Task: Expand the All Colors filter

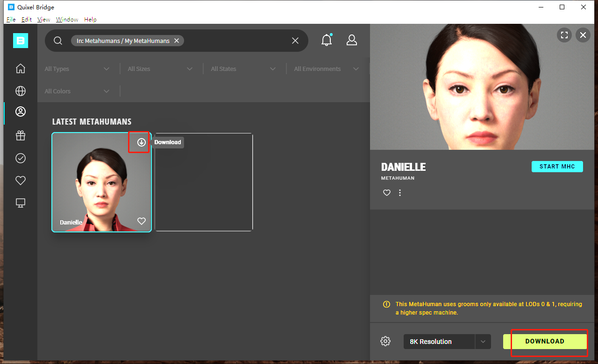Action: coord(77,91)
